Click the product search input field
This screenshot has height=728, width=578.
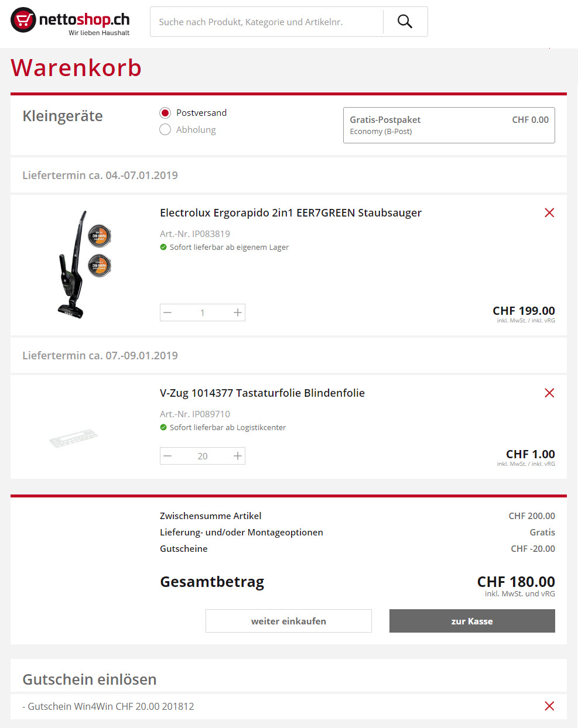click(x=266, y=22)
